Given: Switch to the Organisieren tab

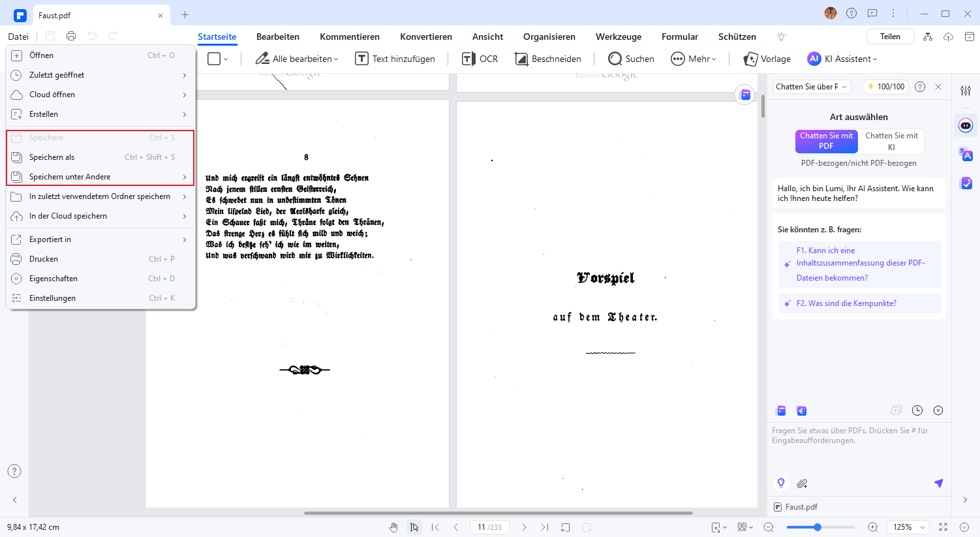Looking at the screenshot, I should click(549, 37).
